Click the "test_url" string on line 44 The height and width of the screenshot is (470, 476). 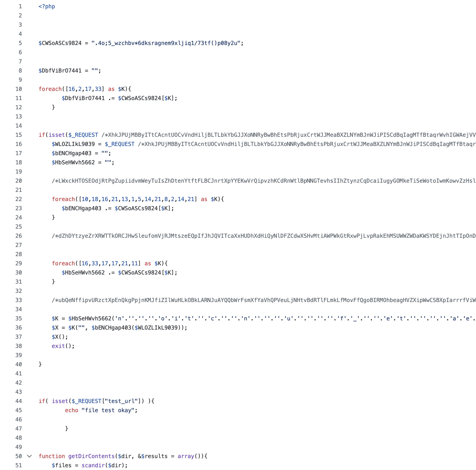(x=121, y=401)
